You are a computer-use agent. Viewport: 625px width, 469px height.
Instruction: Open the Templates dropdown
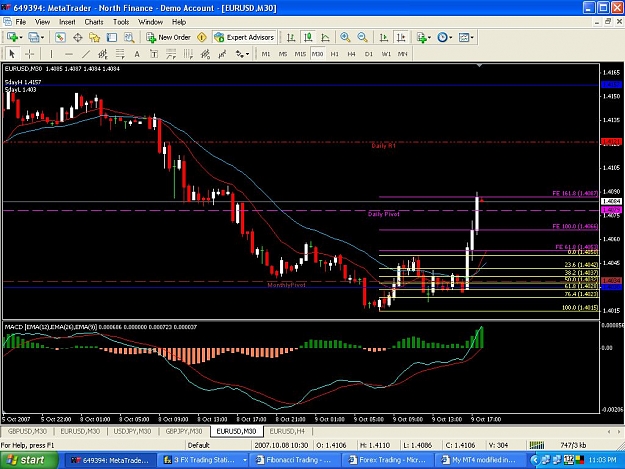466,37
